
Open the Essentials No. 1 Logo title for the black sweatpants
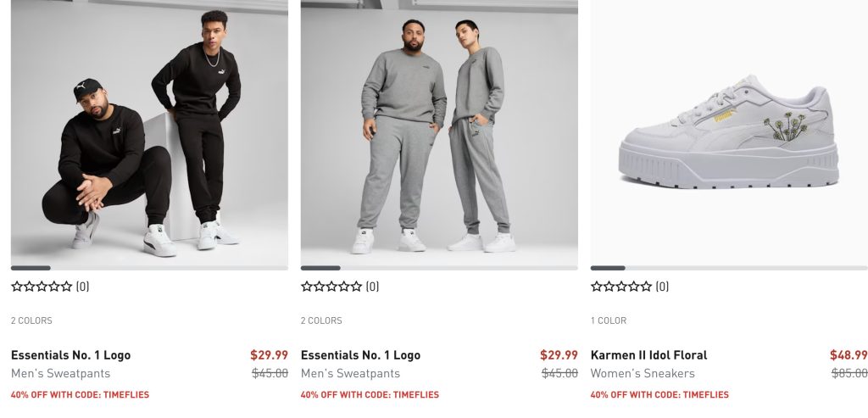70,355
